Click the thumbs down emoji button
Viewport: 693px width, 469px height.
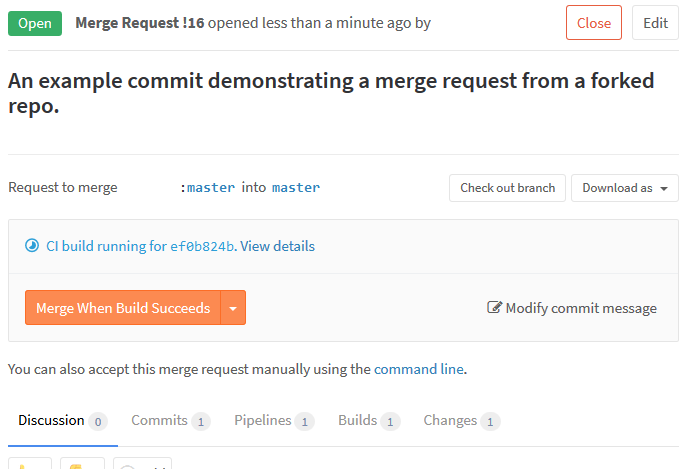(82, 463)
